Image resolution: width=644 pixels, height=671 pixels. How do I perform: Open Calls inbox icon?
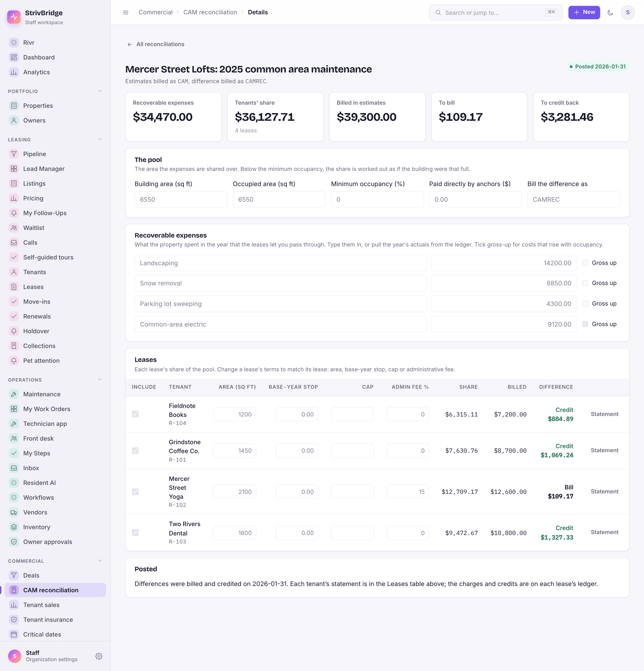(14, 242)
